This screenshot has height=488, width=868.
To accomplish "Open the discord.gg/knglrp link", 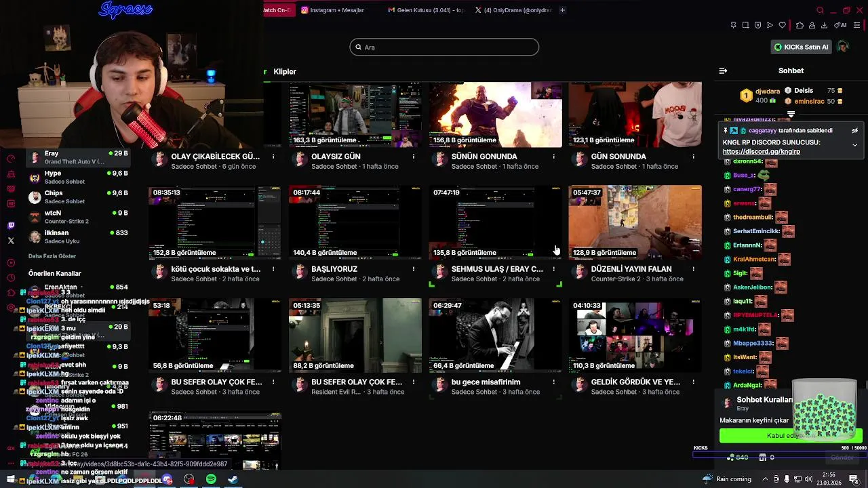I will point(761,152).
